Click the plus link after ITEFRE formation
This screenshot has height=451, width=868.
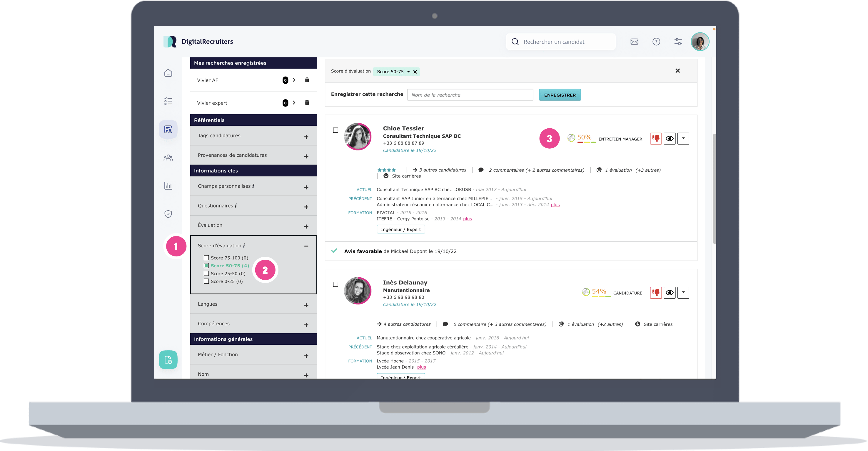click(467, 219)
